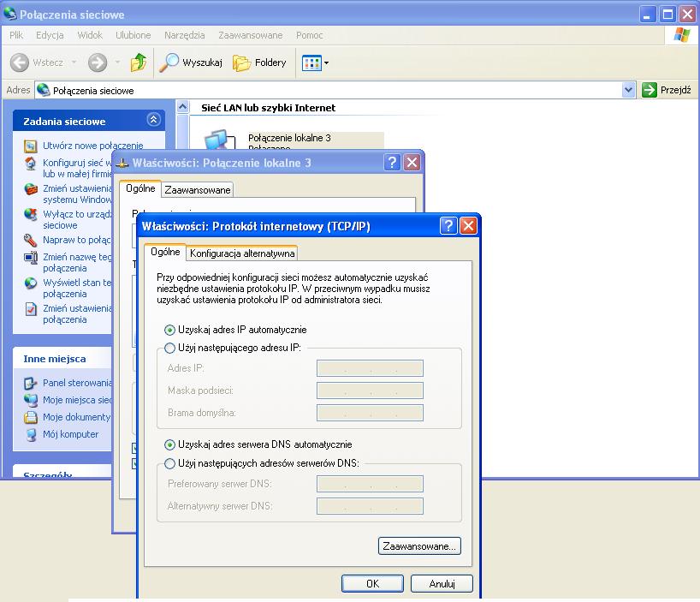Click Utwórz nowe połączenie icon

[x=30, y=146]
